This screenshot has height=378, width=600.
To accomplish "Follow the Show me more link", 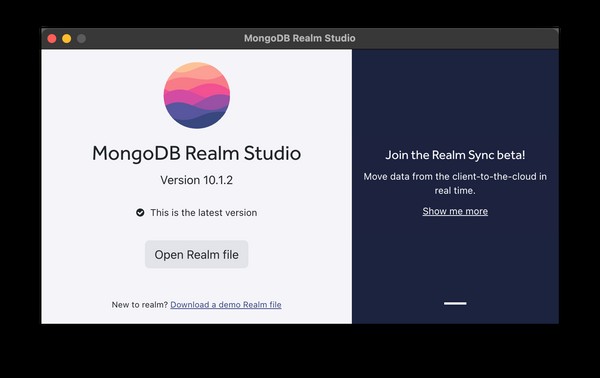I will point(455,211).
